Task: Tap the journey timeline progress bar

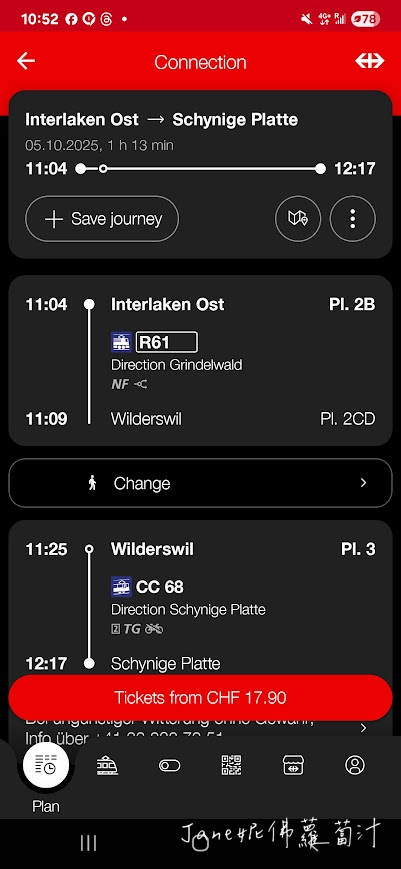Action: pyautogui.click(x=200, y=168)
